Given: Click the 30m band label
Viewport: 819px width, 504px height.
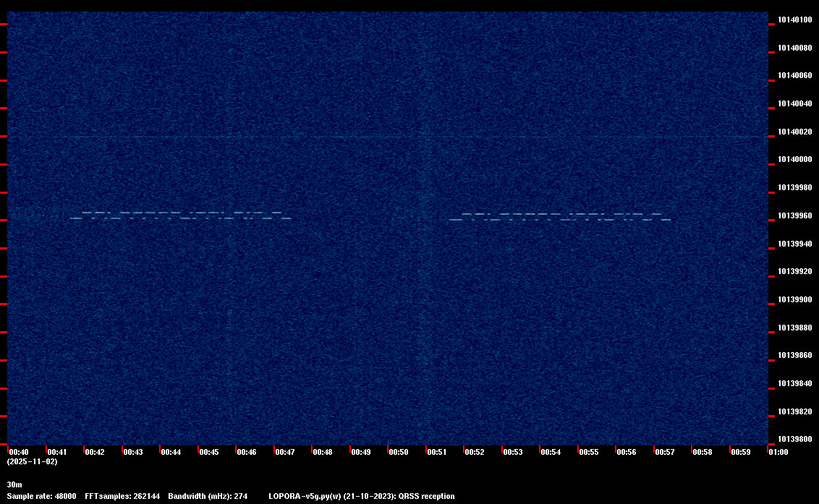Looking at the screenshot, I should [x=14, y=484].
